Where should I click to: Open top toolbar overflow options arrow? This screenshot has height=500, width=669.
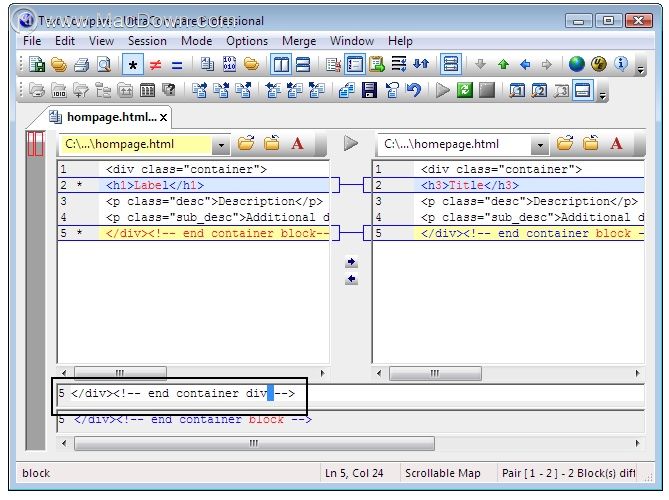640,70
